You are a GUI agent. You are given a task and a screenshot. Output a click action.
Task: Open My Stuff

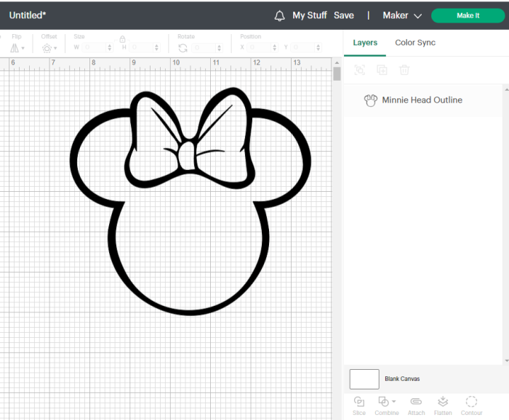tap(309, 15)
